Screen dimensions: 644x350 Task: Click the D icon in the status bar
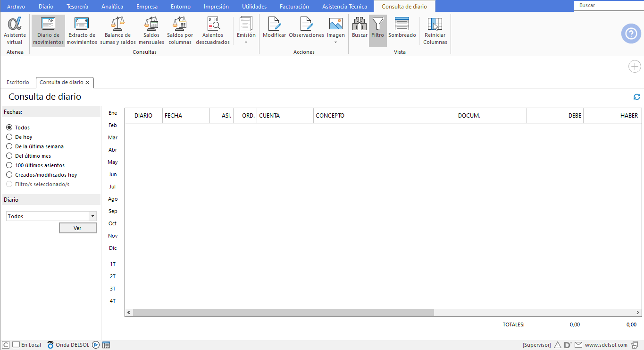click(568, 345)
